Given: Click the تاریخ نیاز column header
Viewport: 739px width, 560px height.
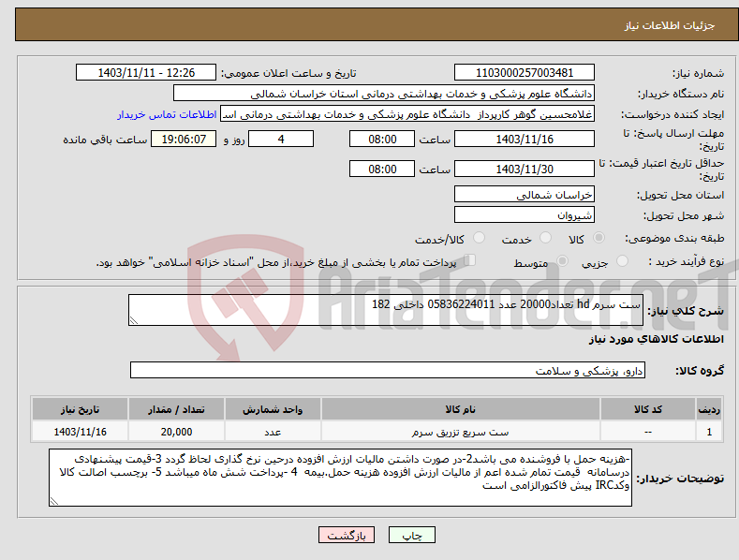Looking at the screenshot, I should point(81,409).
